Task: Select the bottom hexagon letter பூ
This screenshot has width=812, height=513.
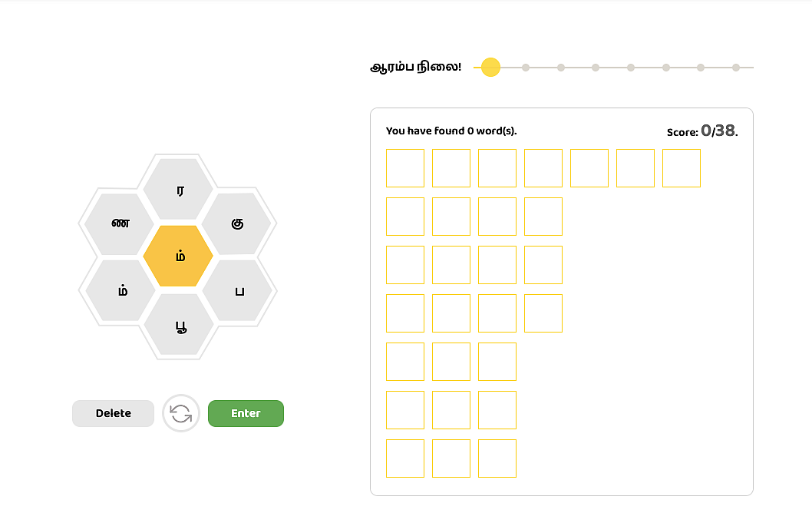Action: point(179,325)
